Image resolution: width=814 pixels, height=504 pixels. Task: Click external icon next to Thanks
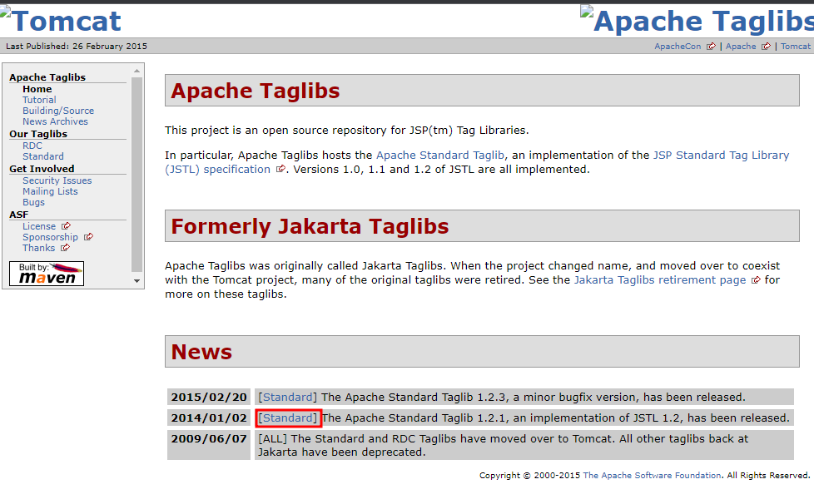click(65, 248)
